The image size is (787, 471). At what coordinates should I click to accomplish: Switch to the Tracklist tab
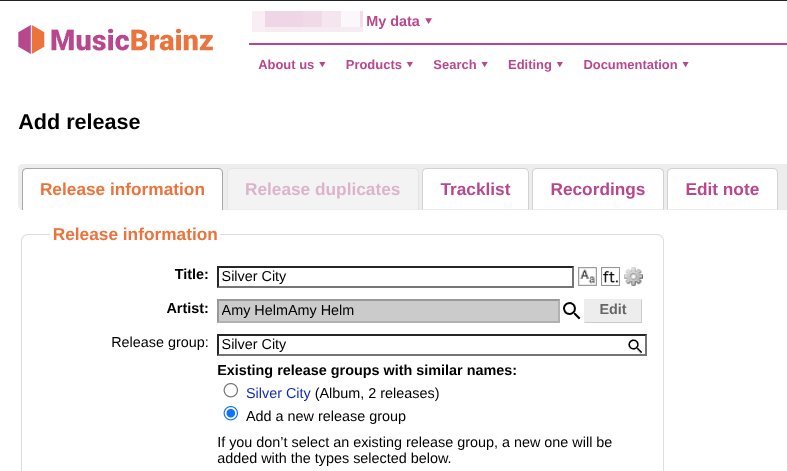point(475,190)
